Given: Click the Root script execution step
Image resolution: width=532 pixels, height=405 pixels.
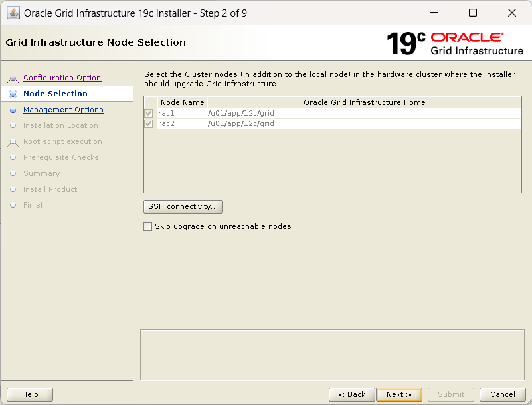Looking at the screenshot, I should point(62,141).
